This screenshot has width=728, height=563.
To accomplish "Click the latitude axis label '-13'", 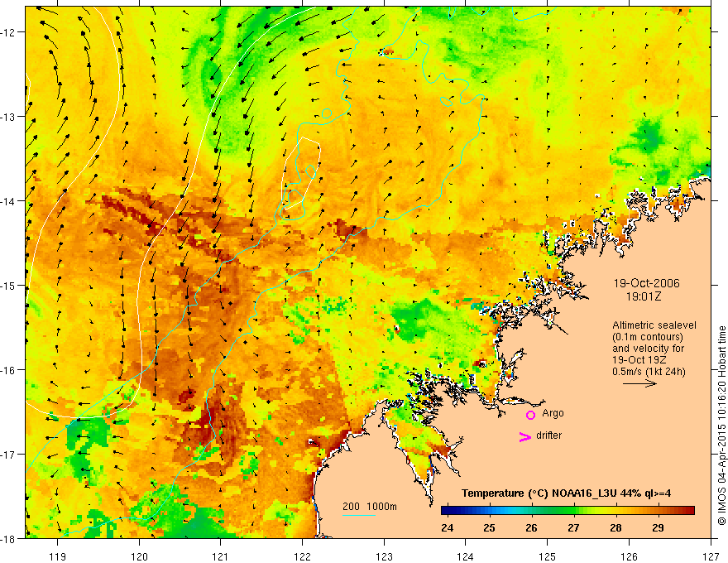I will 8,117.
